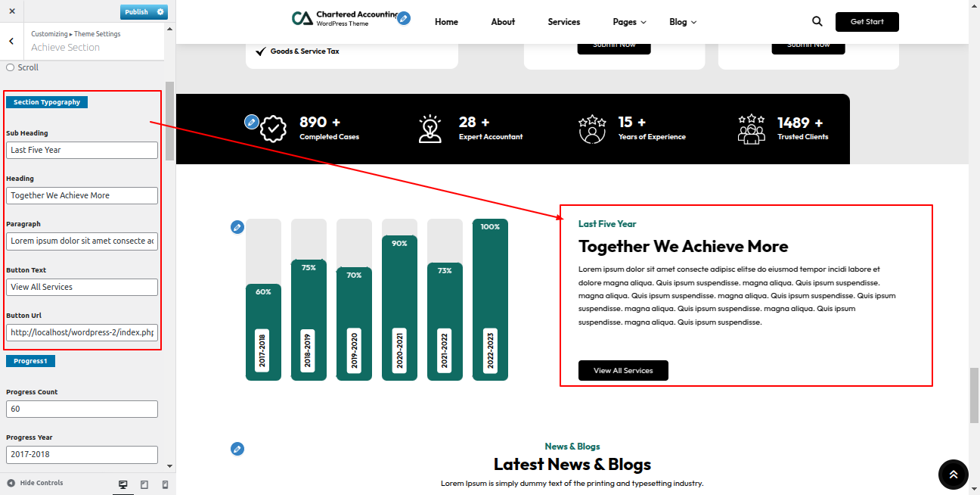This screenshot has height=495, width=980.
Task: Expand the Pages dropdown menu
Action: (x=629, y=22)
